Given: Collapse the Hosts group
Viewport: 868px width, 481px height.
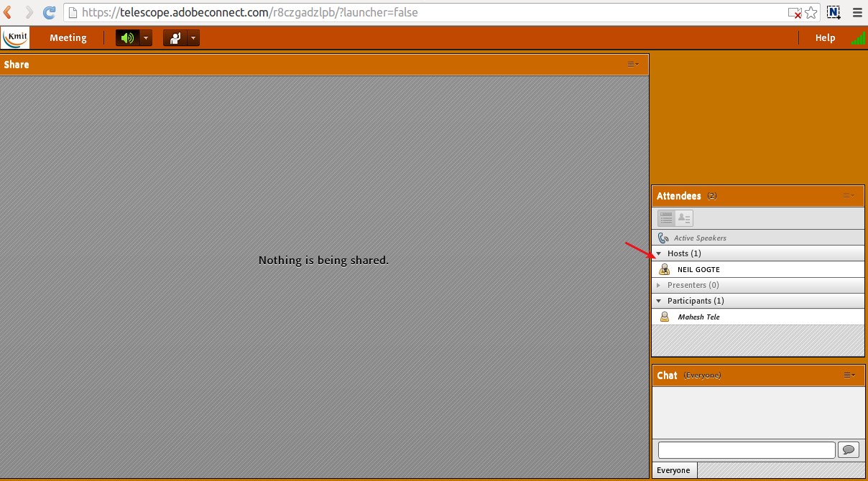Looking at the screenshot, I should (659, 253).
